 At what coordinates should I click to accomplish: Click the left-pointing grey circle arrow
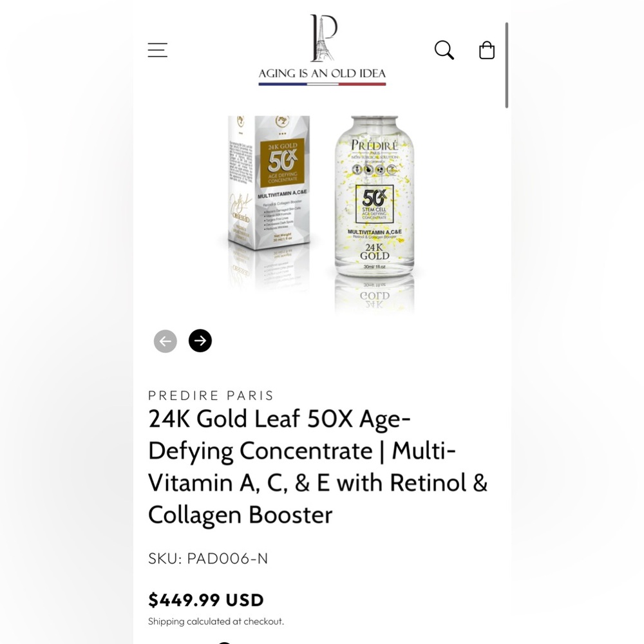tap(166, 341)
